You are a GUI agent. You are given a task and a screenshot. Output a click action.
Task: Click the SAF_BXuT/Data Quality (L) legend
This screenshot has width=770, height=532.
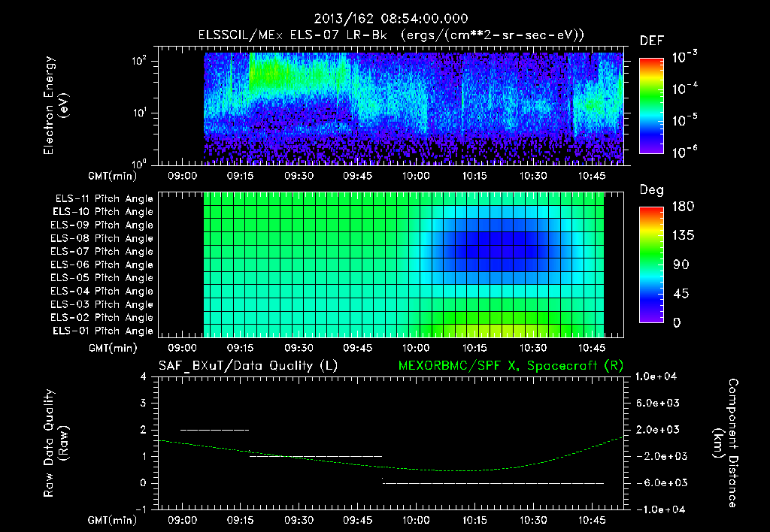(248, 366)
